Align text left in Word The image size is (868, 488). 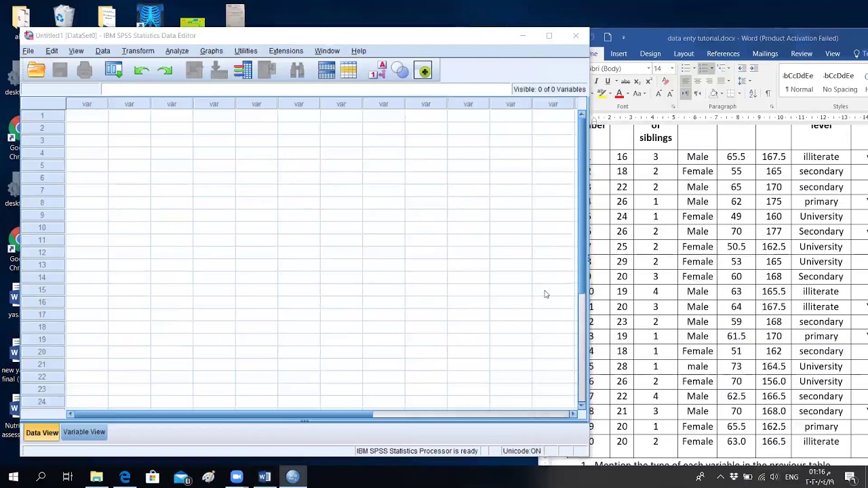point(686,81)
